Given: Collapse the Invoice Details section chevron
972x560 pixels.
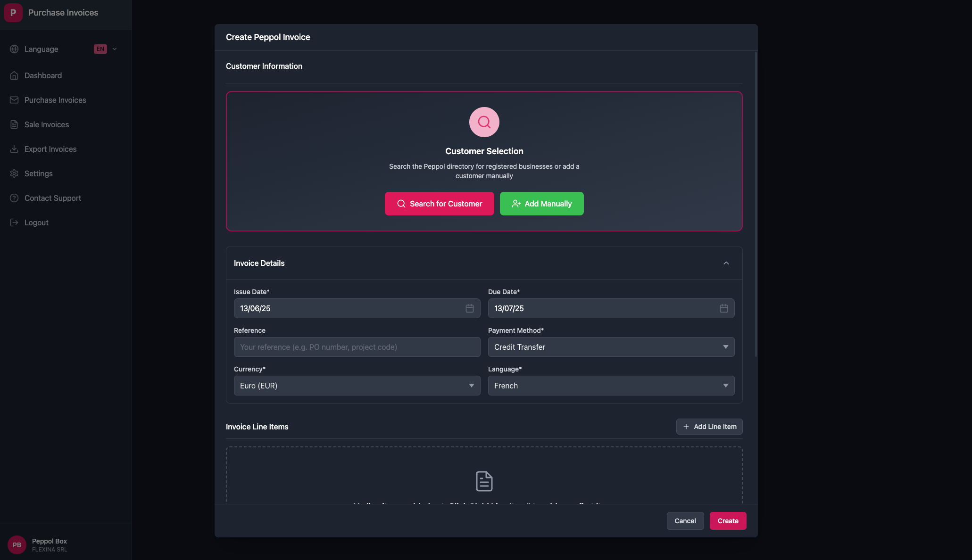Looking at the screenshot, I should [726, 263].
